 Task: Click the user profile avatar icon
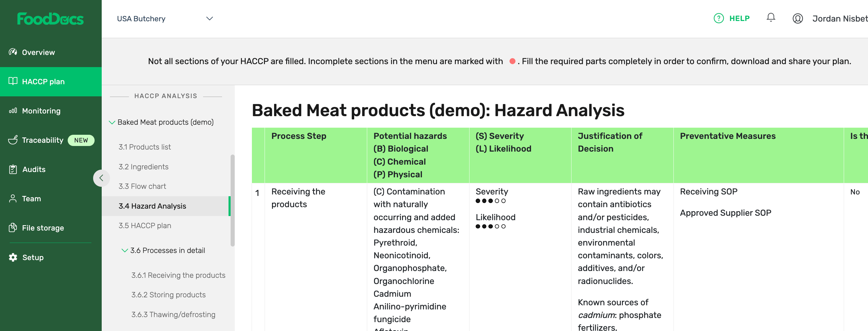pos(798,19)
